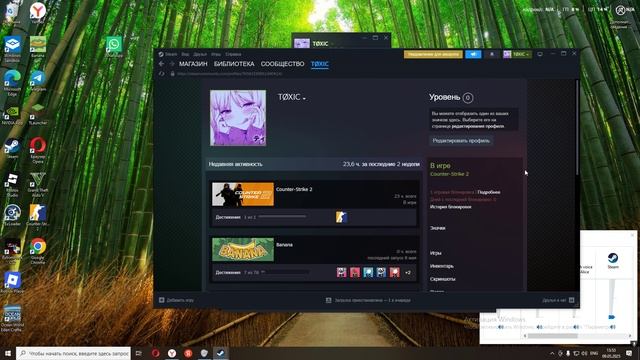Click the blue announcements megaphone button in Steam
Screen dimensions: 640x360
(x=473, y=54)
